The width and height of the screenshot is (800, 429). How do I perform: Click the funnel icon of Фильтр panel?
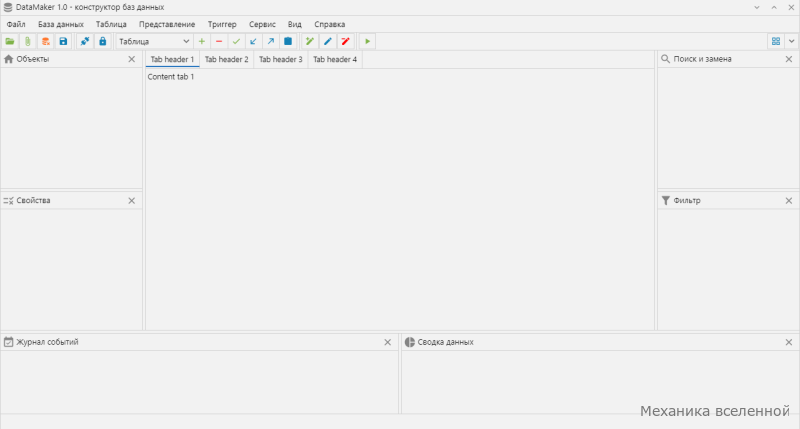click(x=665, y=200)
